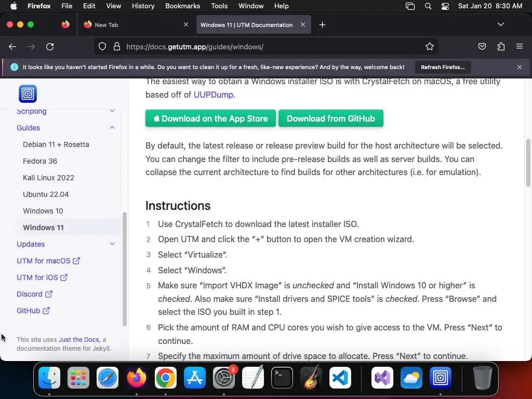The image size is (532, 399).
Task: Open the History menu
Action: pos(143,6)
